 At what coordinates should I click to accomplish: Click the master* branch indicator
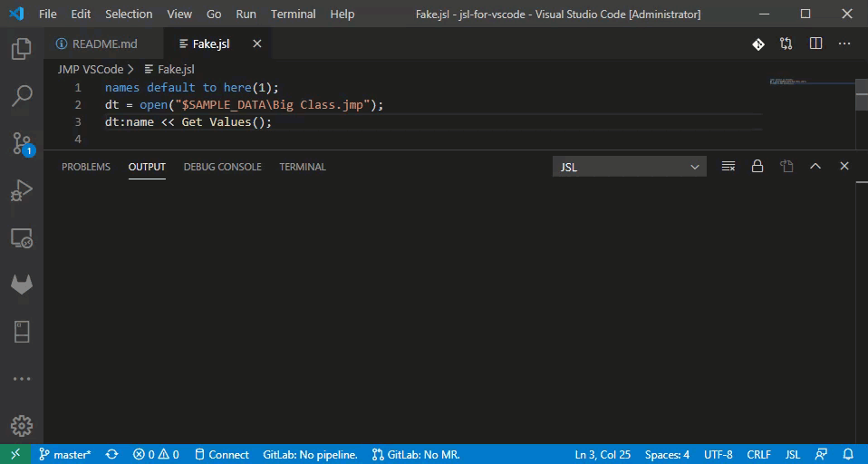(64, 455)
